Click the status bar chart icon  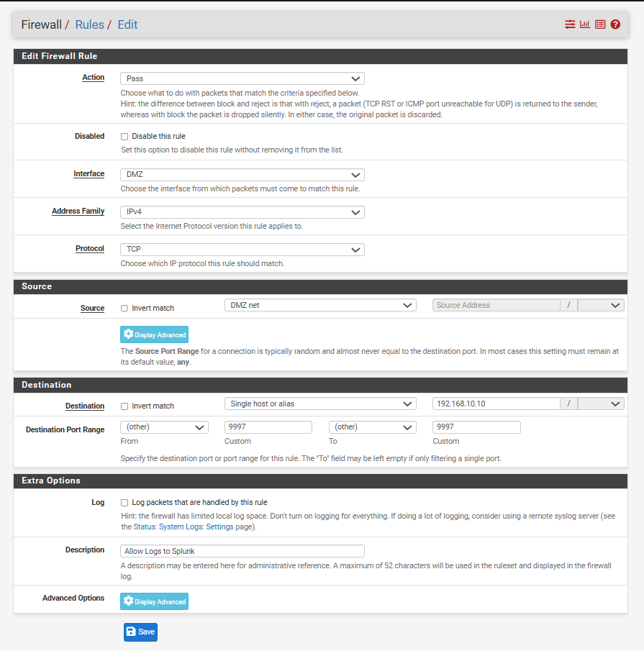click(x=585, y=24)
